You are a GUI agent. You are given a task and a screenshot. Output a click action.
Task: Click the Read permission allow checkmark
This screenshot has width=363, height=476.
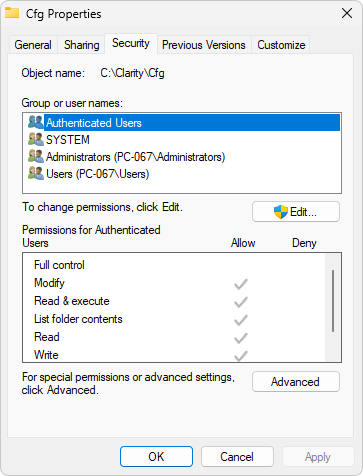pyautogui.click(x=241, y=338)
